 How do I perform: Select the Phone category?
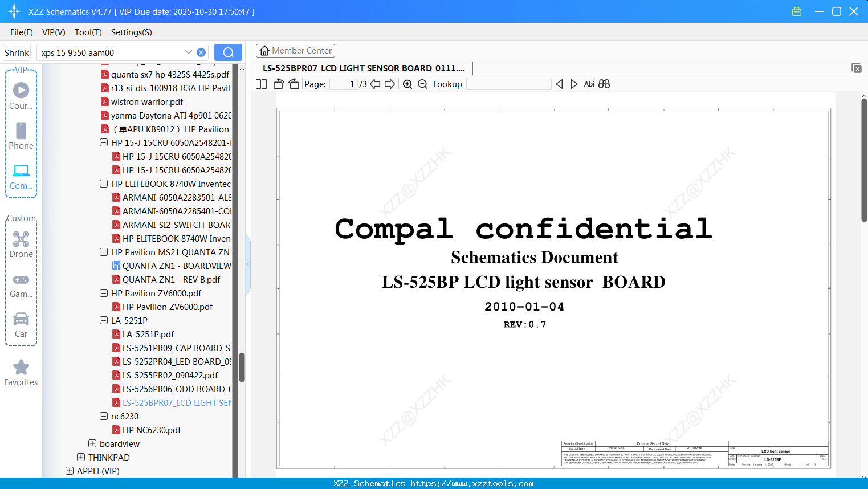pyautogui.click(x=21, y=136)
